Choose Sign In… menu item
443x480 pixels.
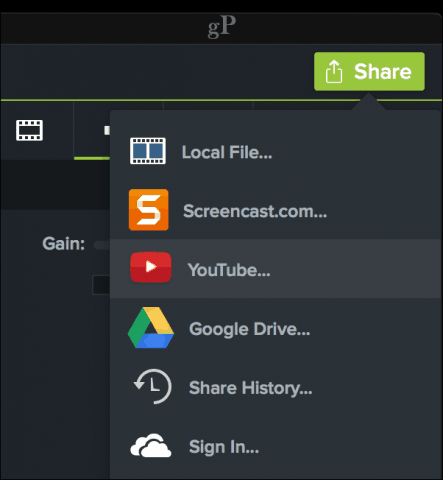pos(224,447)
